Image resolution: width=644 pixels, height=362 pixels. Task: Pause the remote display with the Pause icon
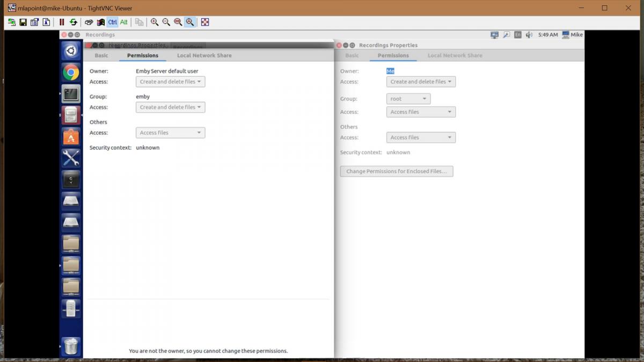tap(62, 22)
